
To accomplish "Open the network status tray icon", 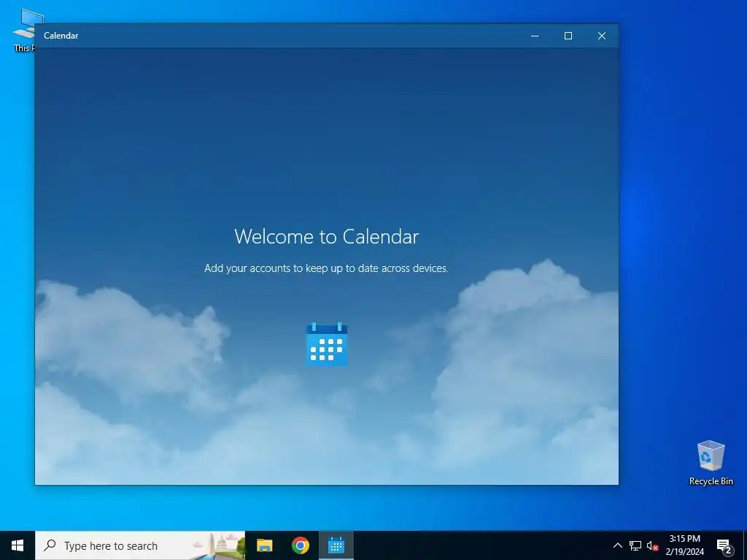I will [635, 545].
